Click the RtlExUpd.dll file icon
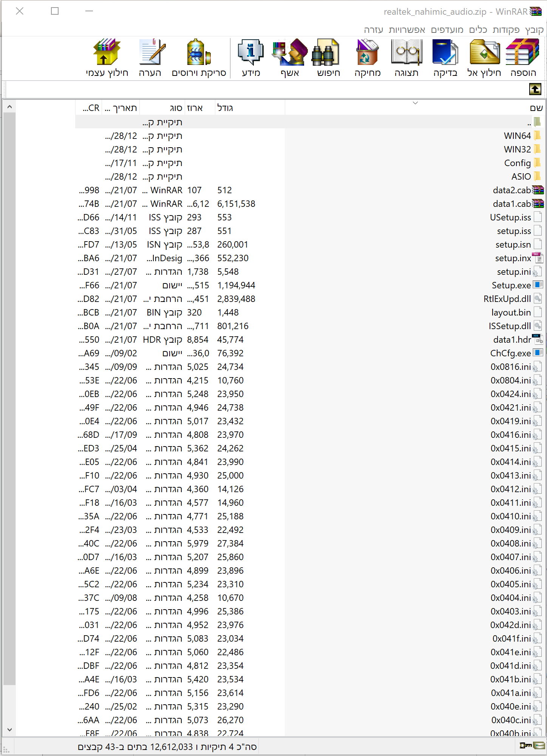This screenshot has width=547, height=756. coord(538,299)
